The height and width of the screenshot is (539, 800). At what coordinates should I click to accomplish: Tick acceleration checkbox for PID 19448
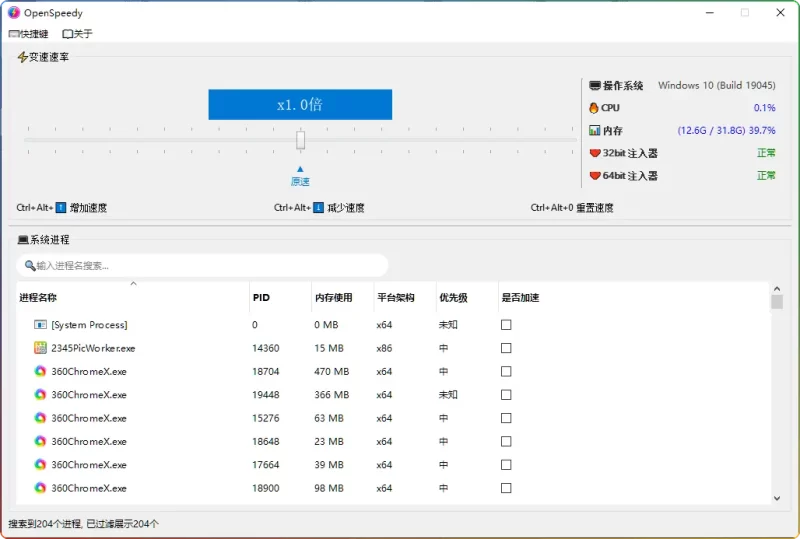pos(506,395)
